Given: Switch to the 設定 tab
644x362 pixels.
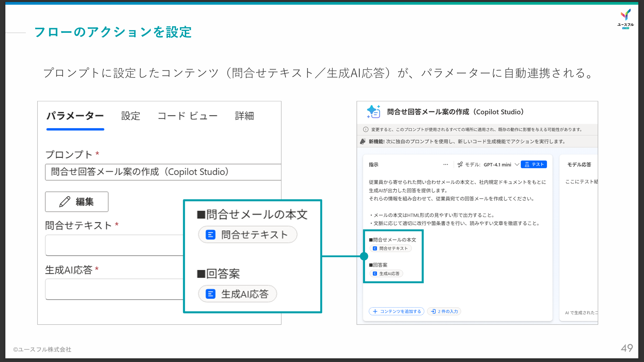Looking at the screenshot, I should coord(130,116).
